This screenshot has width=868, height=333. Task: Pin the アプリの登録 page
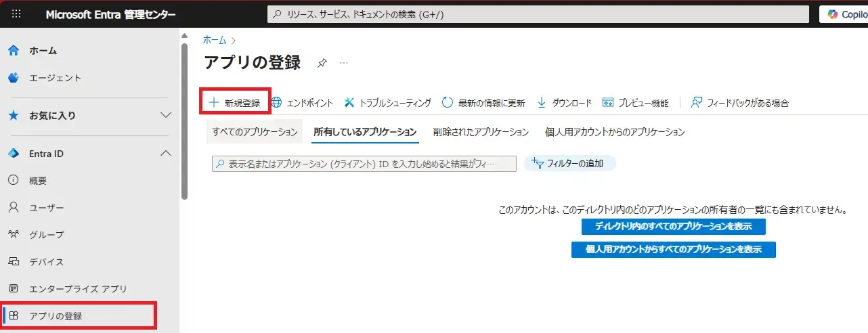coord(322,63)
